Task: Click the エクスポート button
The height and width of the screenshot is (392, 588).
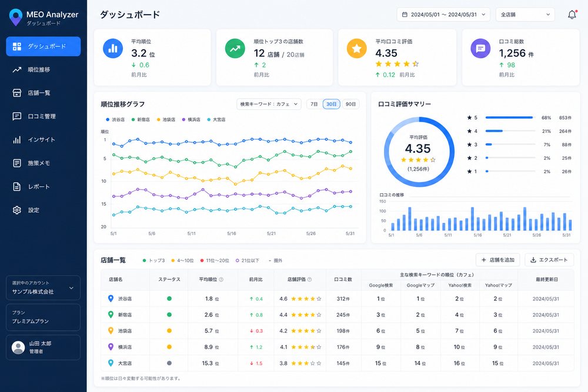Action: tap(549, 260)
